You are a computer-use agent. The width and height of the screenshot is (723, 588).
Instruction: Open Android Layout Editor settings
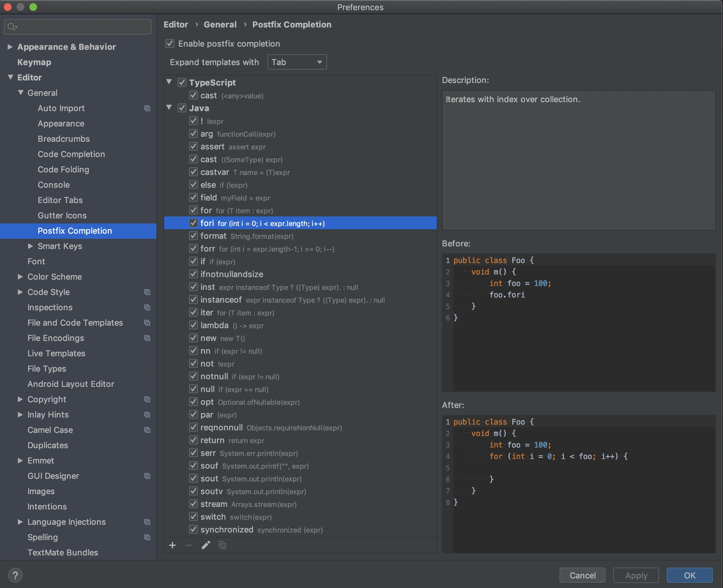pos(71,384)
